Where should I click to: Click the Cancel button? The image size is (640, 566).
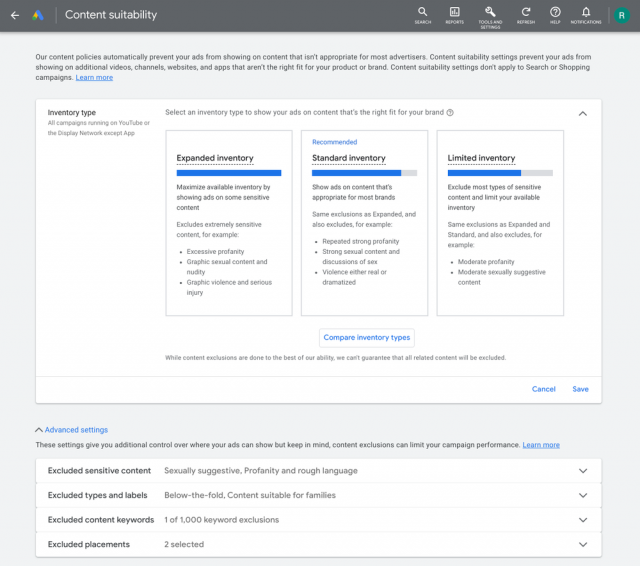click(x=543, y=389)
